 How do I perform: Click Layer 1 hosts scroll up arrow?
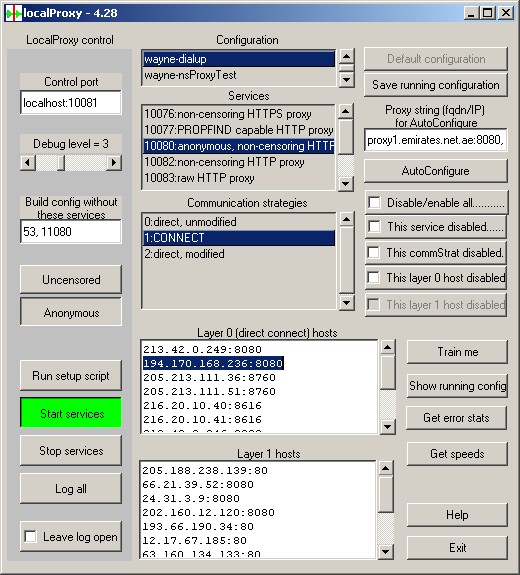(385, 468)
